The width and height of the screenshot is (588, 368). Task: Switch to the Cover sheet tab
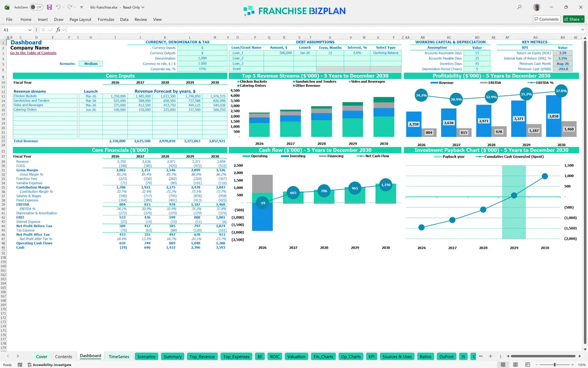(x=42, y=357)
